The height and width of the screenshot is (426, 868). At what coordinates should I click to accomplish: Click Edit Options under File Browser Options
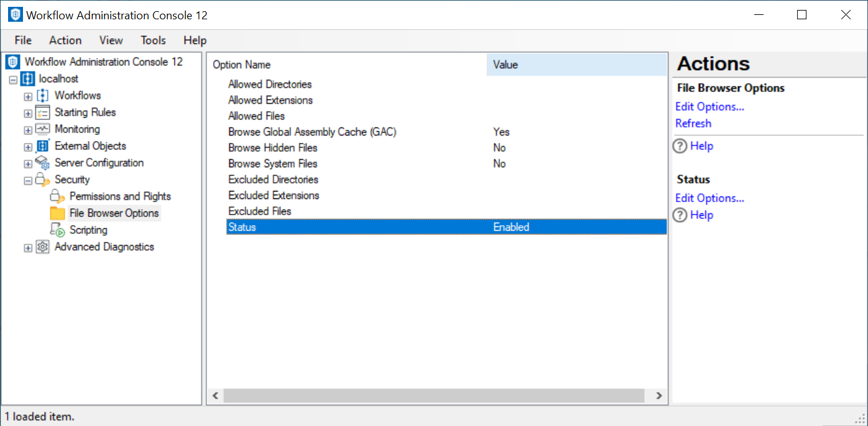pos(709,107)
